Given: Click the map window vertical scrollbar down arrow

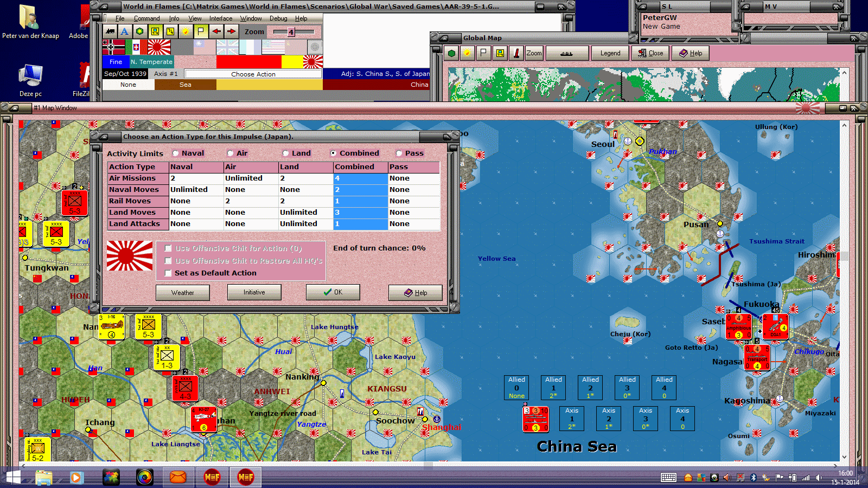Looking at the screenshot, I should 844,457.
